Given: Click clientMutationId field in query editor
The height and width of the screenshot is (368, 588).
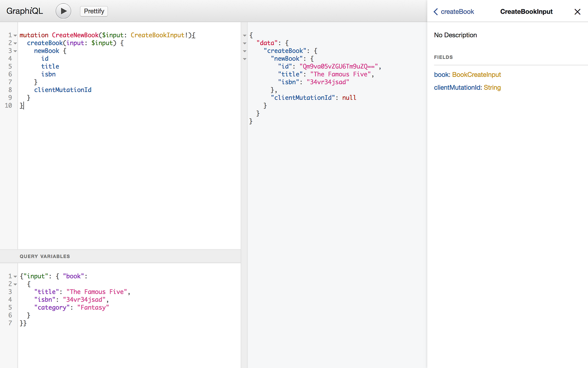Looking at the screenshot, I should coord(63,90).
